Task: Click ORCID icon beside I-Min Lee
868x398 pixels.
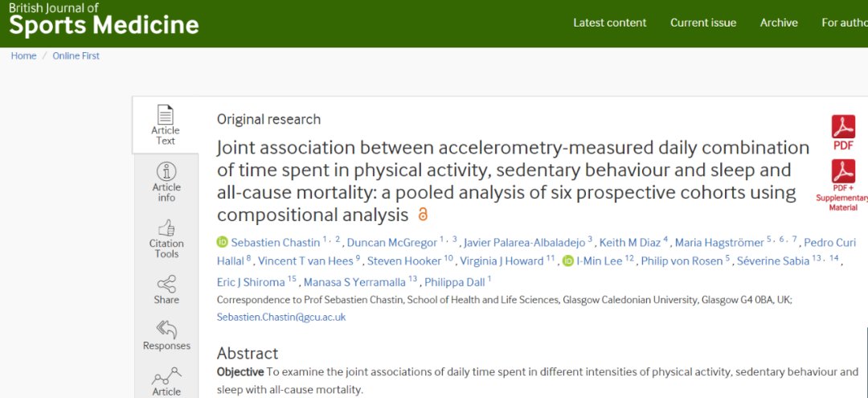Action: point(568,261)
